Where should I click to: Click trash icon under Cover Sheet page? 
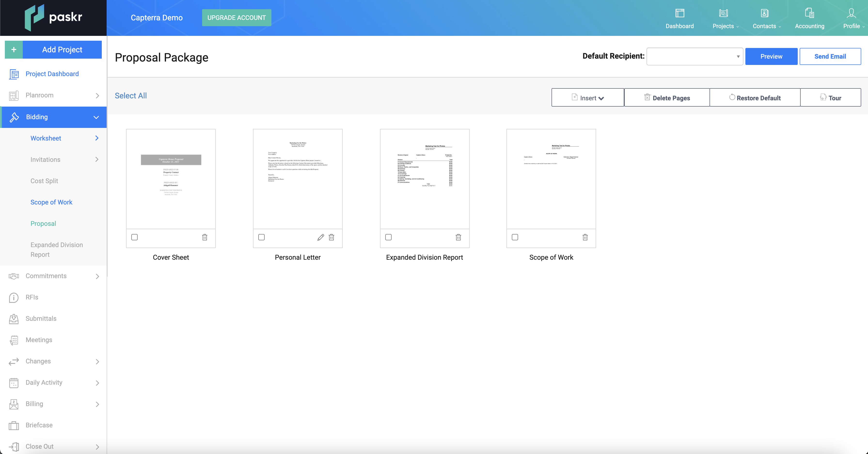point(205,237)
